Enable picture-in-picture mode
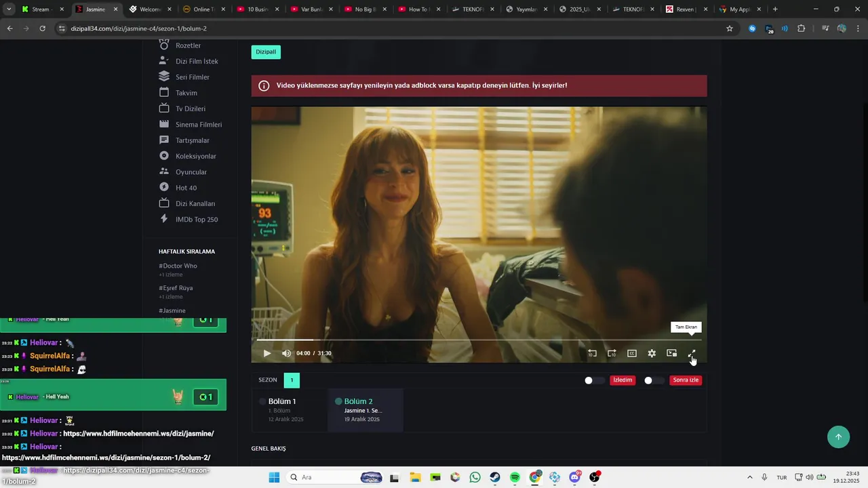 point(671,353)
